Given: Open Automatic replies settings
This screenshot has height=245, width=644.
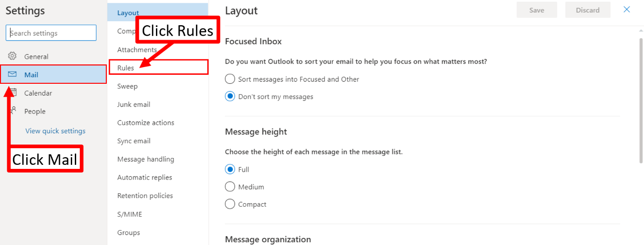Looking at the screenshot, I should [x=145, y=177].
